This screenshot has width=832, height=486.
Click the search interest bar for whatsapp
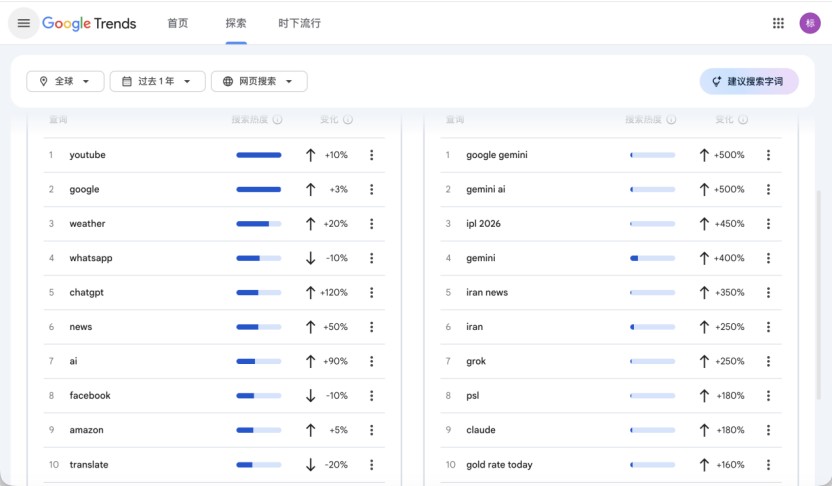pos(258,258)
